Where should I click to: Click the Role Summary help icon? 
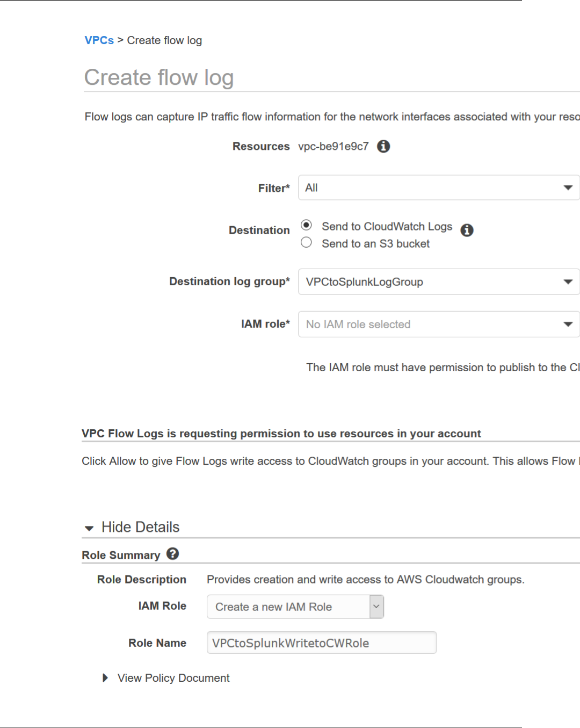coord(172,554)
